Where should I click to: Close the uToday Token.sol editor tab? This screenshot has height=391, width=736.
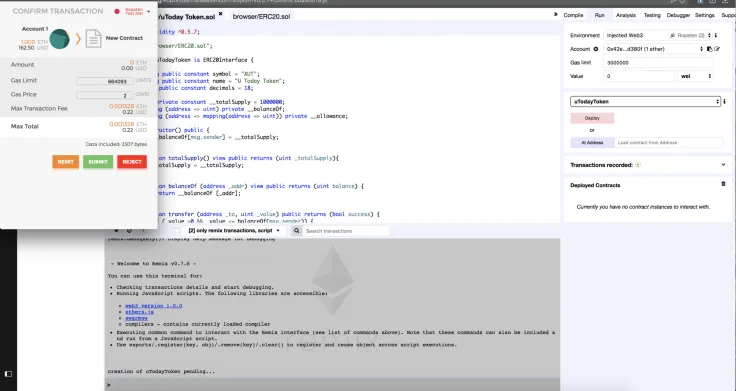click(x=220, y=14)
